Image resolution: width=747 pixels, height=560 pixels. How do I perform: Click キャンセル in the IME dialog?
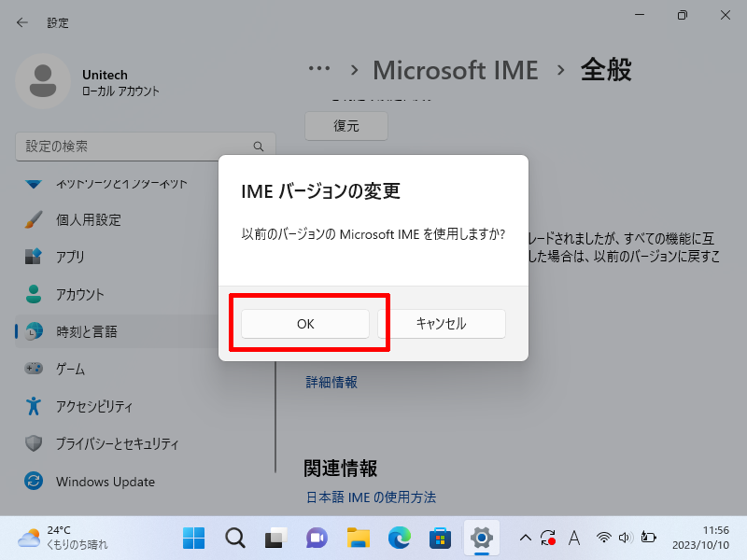(x=441, y=324)
